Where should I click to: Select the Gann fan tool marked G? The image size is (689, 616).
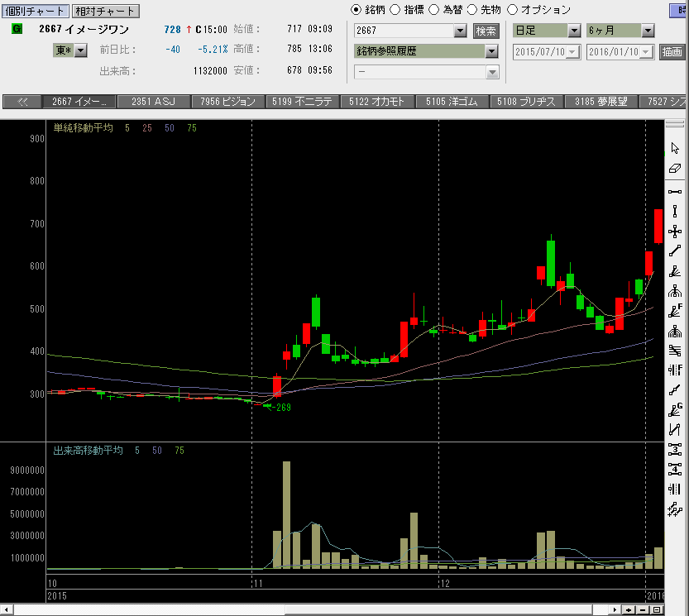(675, 410)
